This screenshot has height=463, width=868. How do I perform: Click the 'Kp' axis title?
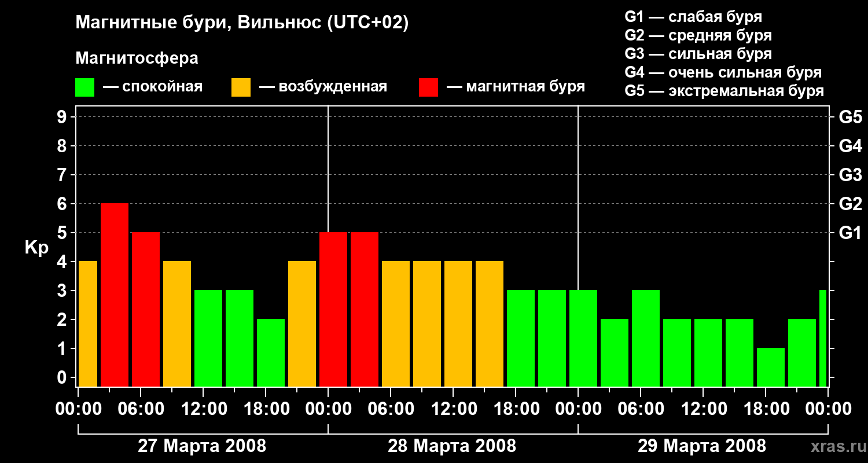(x=36, y=248)
